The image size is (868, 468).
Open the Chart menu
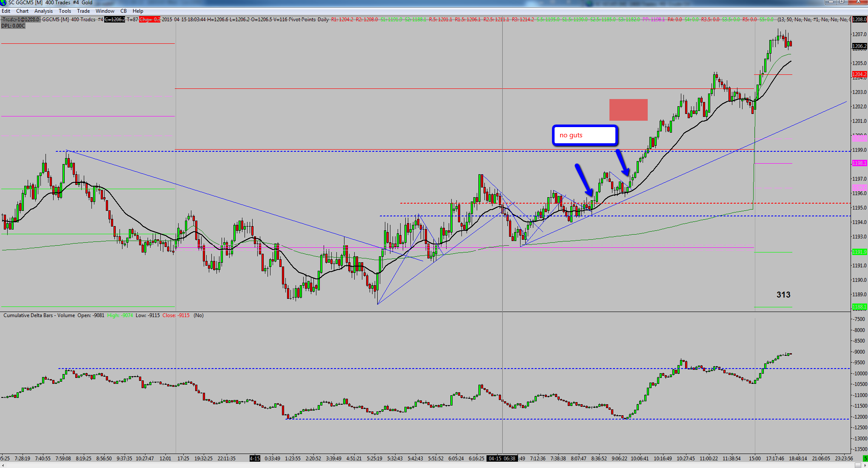[x=23, y=11]
